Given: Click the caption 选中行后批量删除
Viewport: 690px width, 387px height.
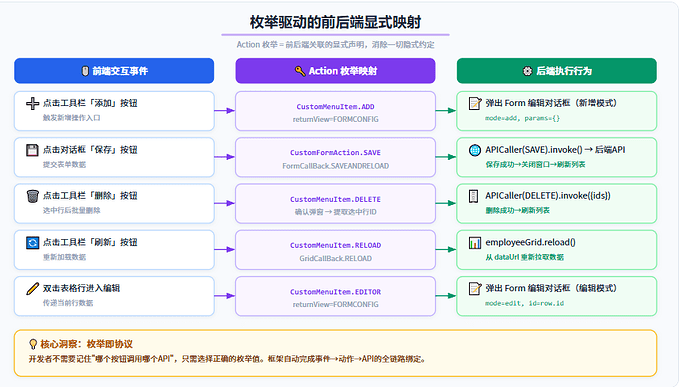Looking at the screenshot, I should click(x=72, y=210).
